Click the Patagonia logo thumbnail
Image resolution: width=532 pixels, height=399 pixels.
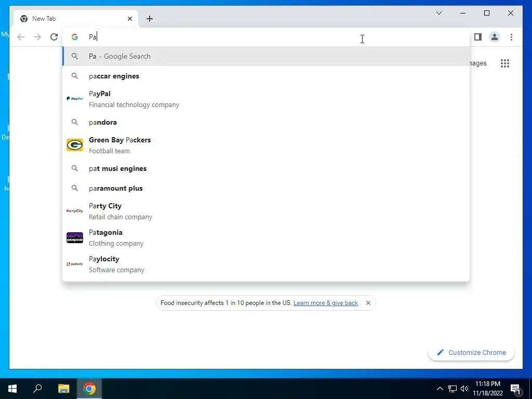click(x=75, y=237)
